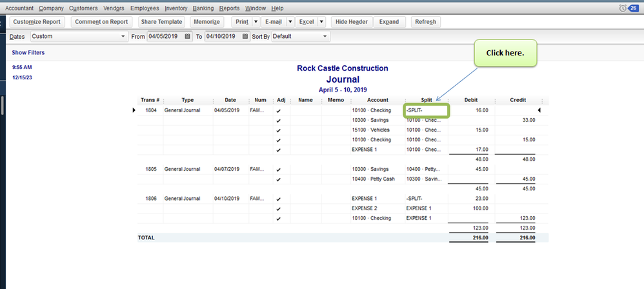Viewport: 644px width, 289px height.
Task: Click the Rock Castle Construction heading
Action: (x=343, y=68)
